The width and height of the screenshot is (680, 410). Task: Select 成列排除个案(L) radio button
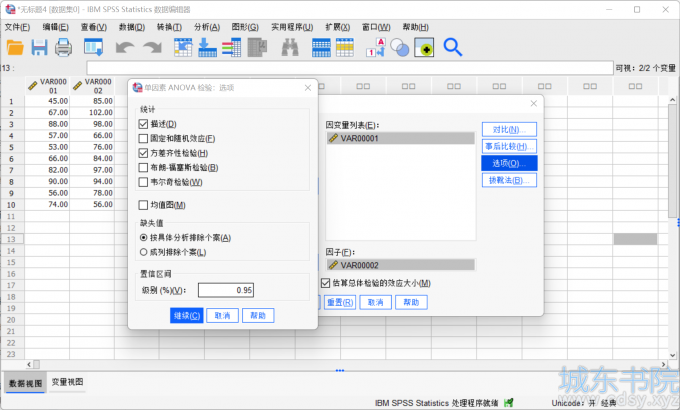tap(144, 252)
